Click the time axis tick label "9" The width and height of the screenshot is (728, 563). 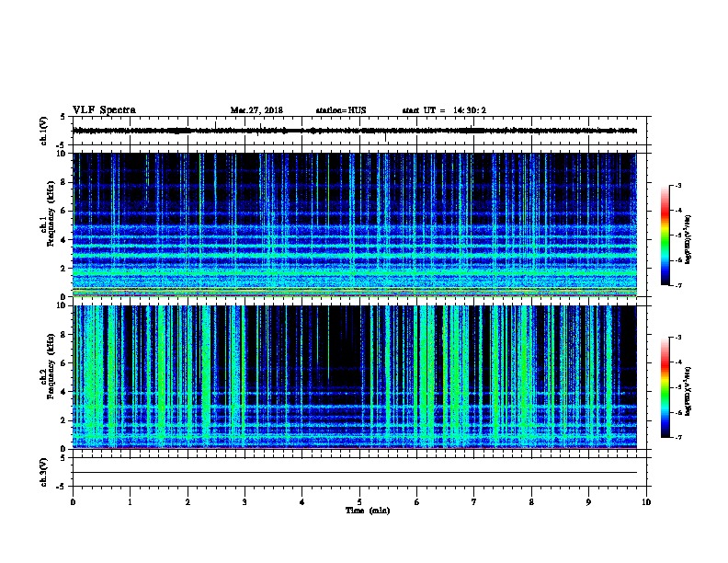[588, 502]
